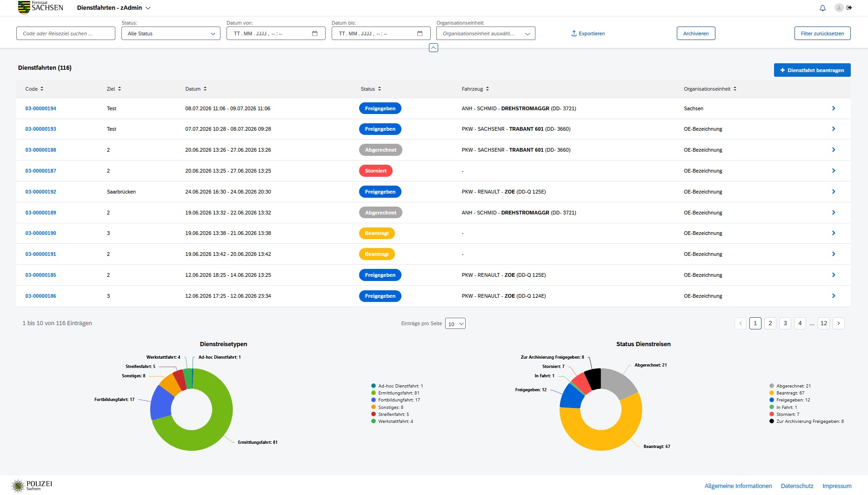Focus the Code oder Reiseziel search field
This screenshot has width=868, height=495.
tap(66, 33)
